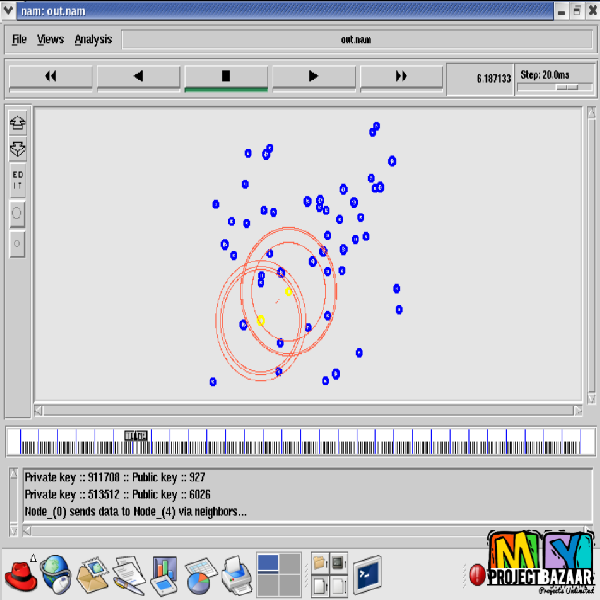Select the 'Node_(0) sends data to Node_(4)' annotation

point(135,512)
